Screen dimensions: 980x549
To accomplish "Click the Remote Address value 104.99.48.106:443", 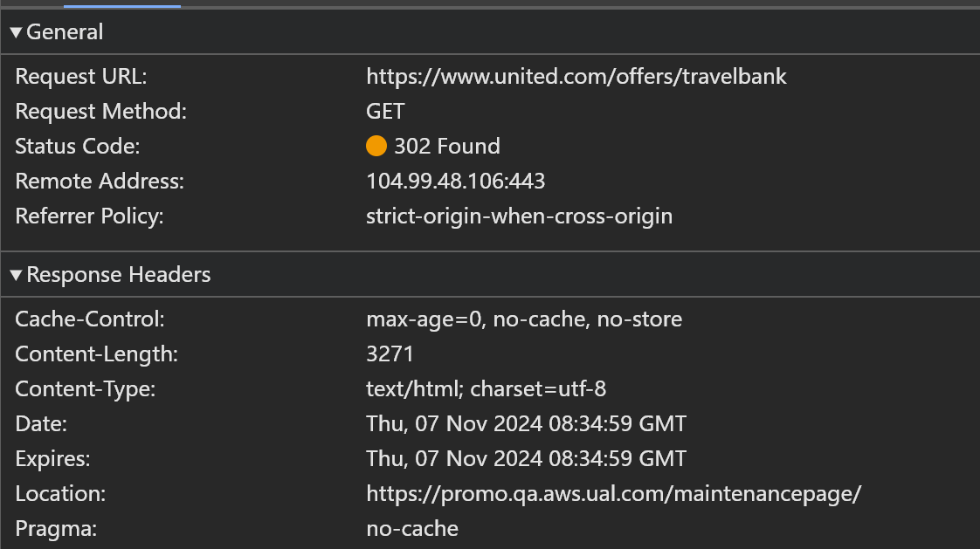I will coord(455,182).
